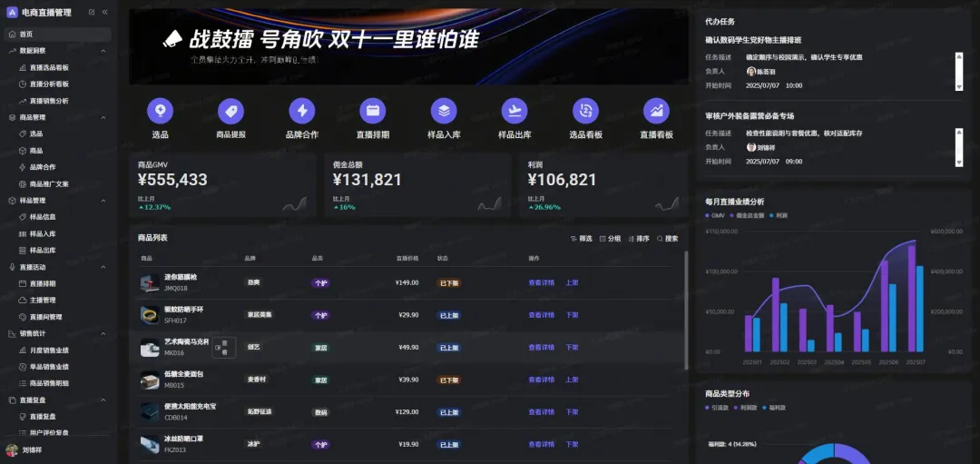The height and width of the screenshot is (464, 980).
Task: Click 上架 for 低糖全麦面包
Action: point(572,380)
